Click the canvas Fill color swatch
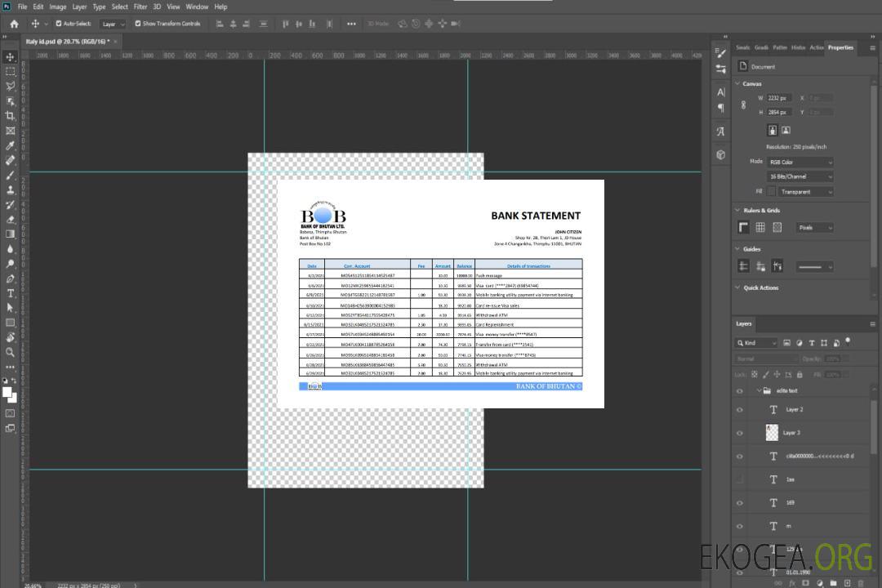This screenshot has width=882, height=588. tap(772, 192)
